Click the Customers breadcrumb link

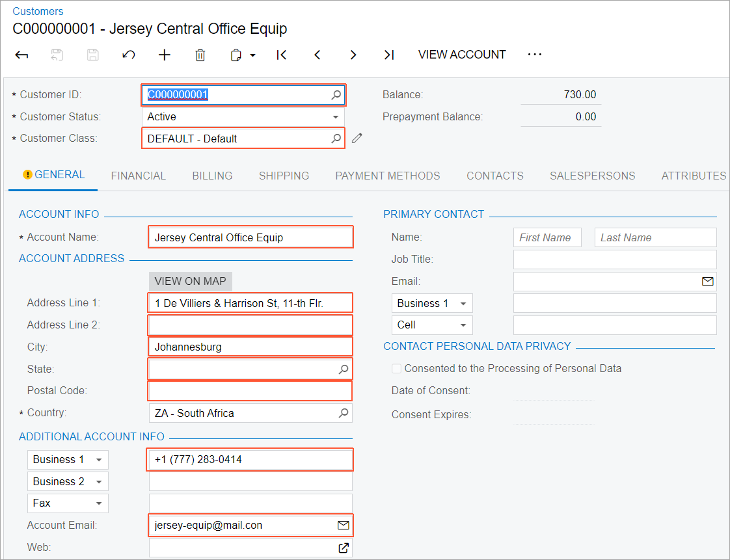tap(38, 11)
